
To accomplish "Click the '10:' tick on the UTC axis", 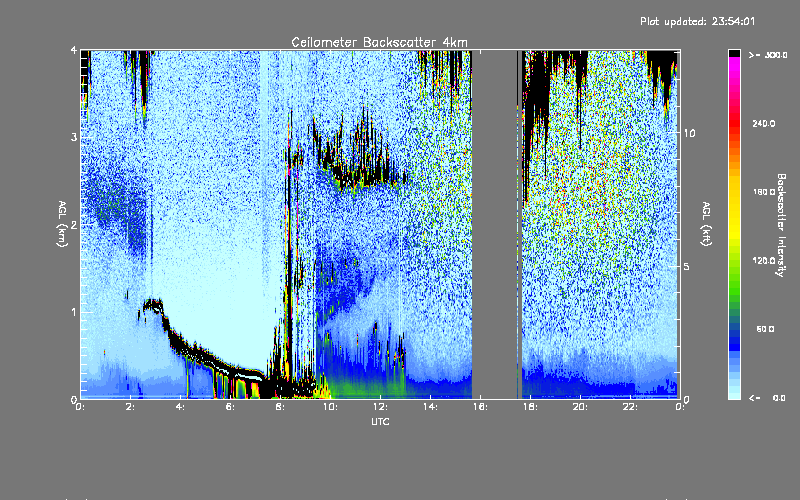I will click(331, 407).
